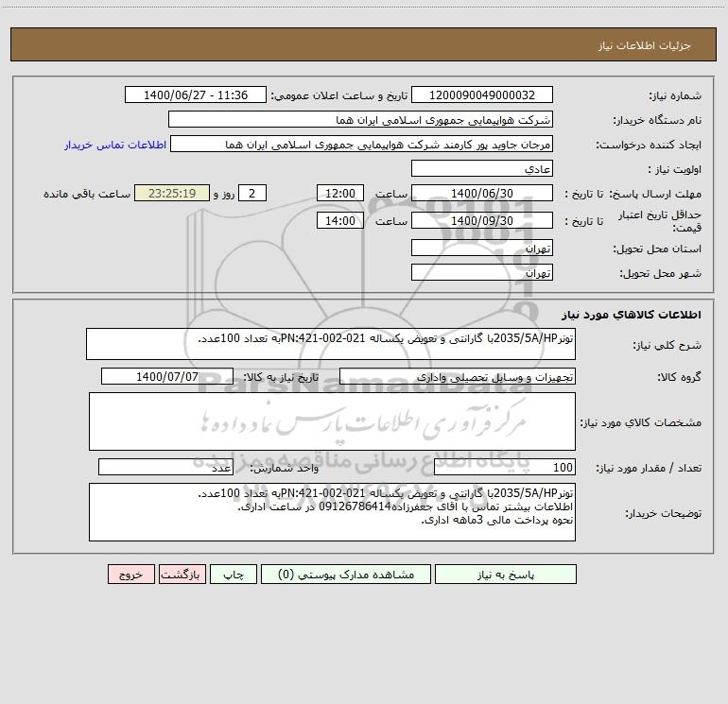The width and height of the screenshot is (728, 704).
Task: Click the شهر محل تحویل label
Action: [660, 273]
